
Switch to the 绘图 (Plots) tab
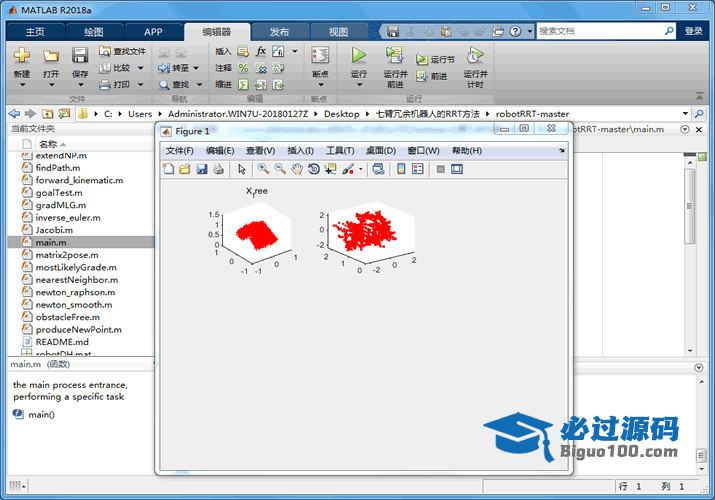point(94,32)
